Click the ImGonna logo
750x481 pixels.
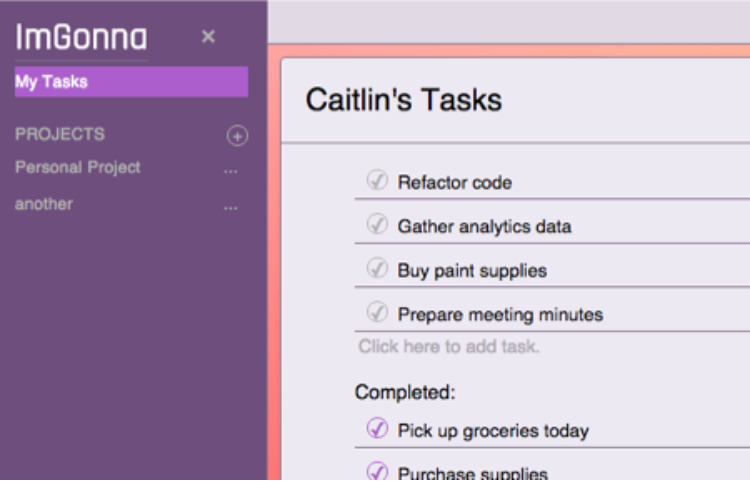coord(81,37)
